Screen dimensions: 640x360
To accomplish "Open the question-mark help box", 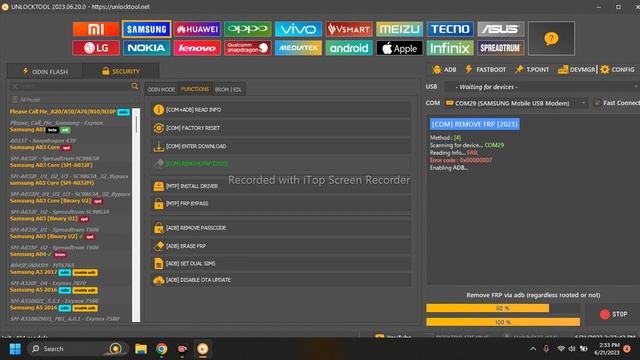I will [x=551, y=39].
